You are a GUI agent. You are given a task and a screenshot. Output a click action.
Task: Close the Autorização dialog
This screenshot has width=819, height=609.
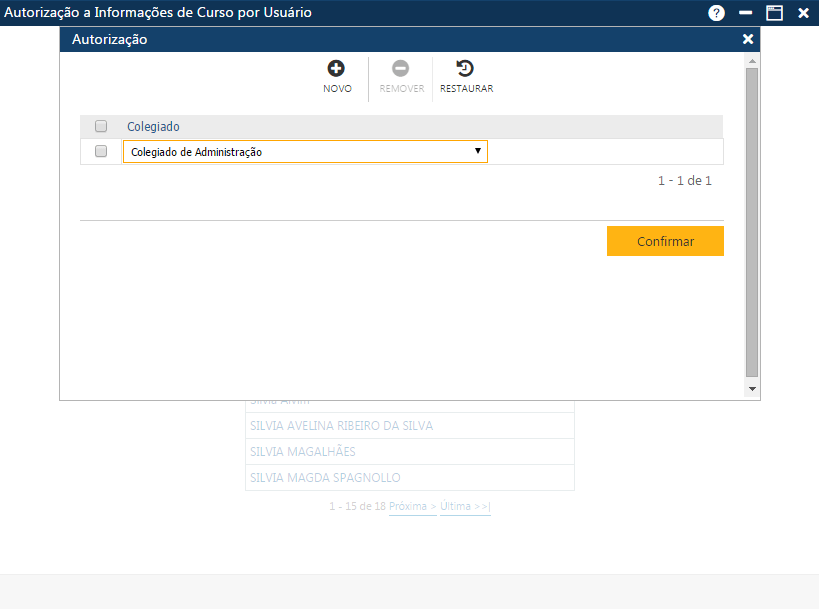tap(748, 39)
